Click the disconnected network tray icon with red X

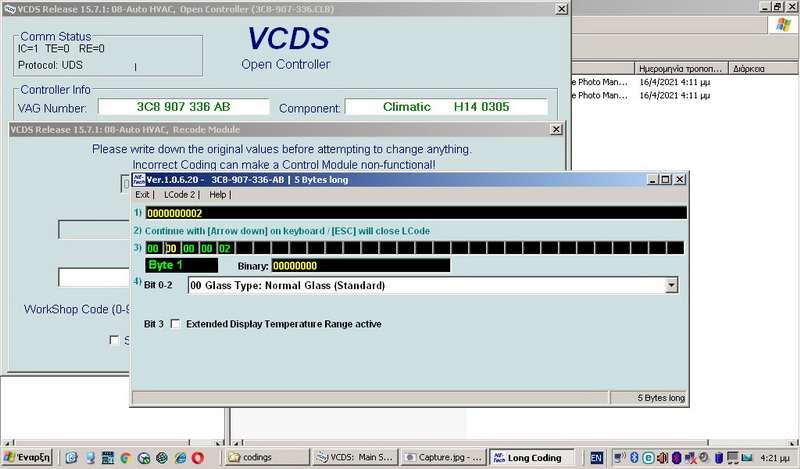690,457
